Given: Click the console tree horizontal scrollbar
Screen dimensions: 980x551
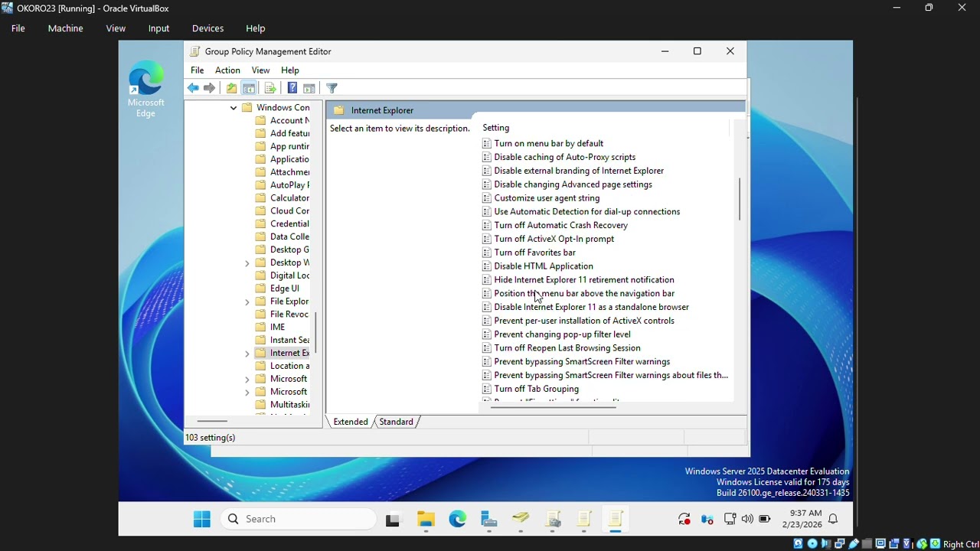Looking at the screenshot, I should click(x=212, y=421).
